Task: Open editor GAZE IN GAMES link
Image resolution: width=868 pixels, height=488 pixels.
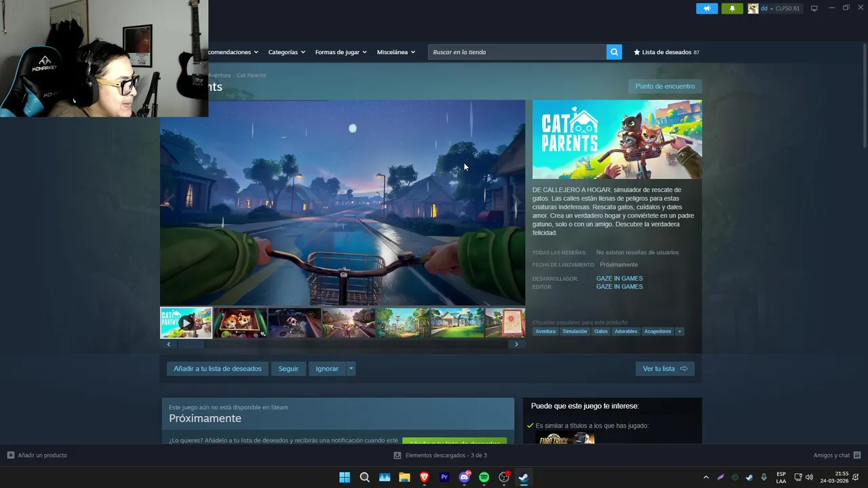Action: [x=619, y=287]
